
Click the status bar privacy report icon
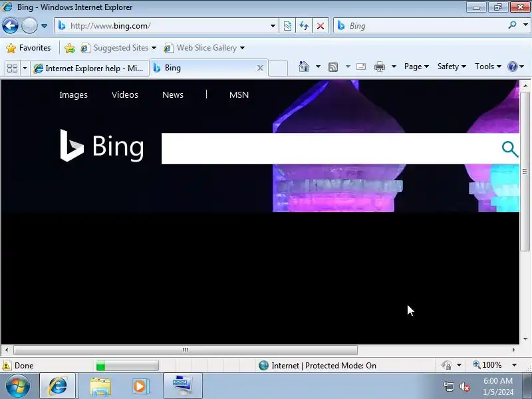click(x=446, y=365)
